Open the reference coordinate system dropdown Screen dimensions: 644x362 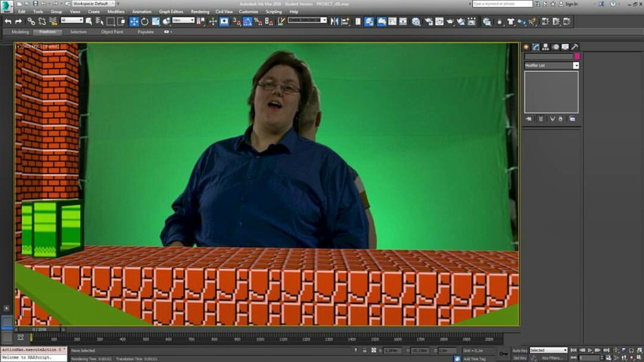click(183, 20)
